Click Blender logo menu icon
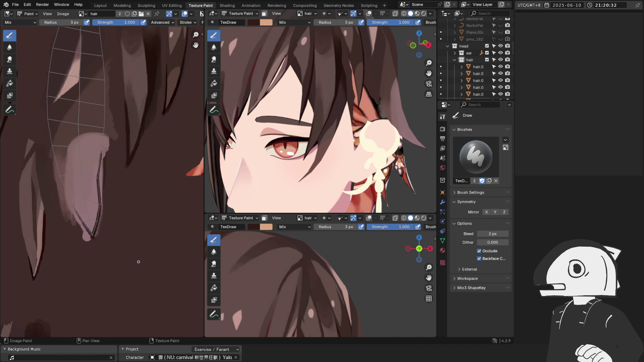 (x=6, y=5)
